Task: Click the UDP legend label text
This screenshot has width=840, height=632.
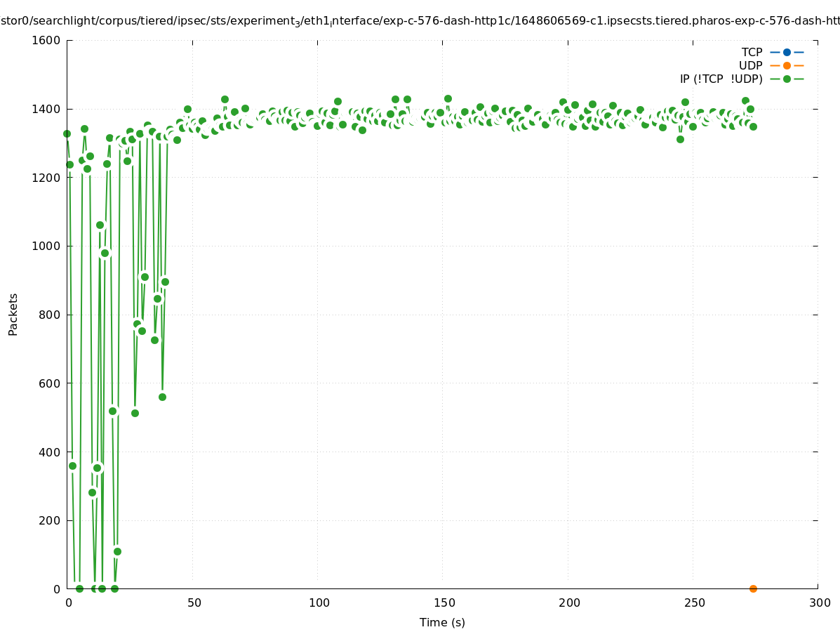Action: click(750, 65)
